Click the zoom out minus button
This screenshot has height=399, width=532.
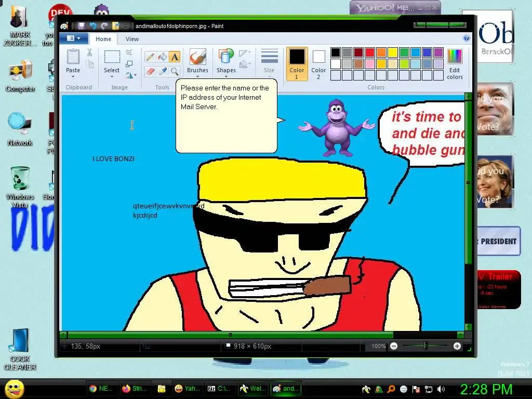394,346
